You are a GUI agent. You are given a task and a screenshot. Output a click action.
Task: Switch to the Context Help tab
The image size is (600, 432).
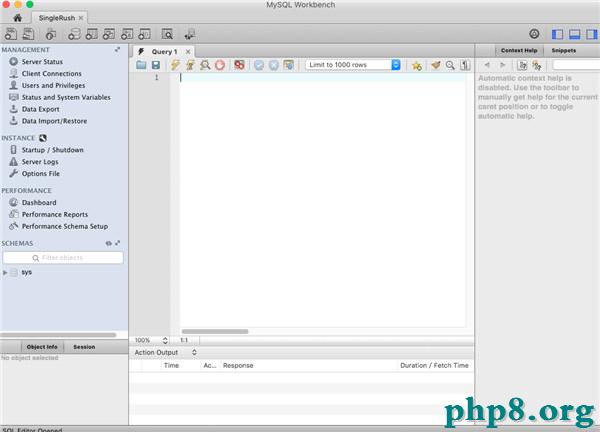(519, 50)
